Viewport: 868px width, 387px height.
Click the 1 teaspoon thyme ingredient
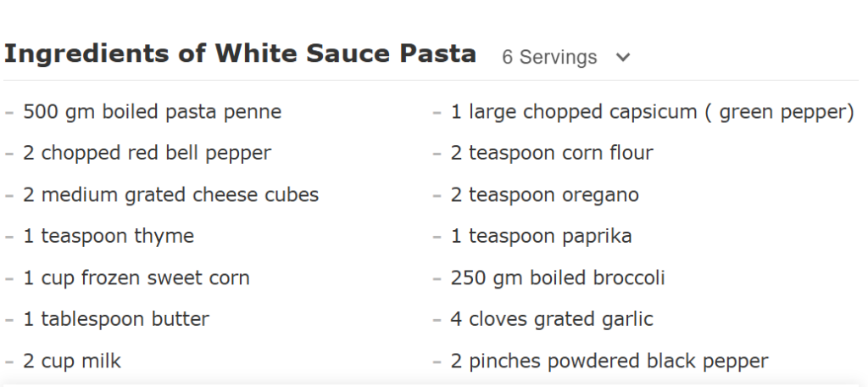[108, 236]
